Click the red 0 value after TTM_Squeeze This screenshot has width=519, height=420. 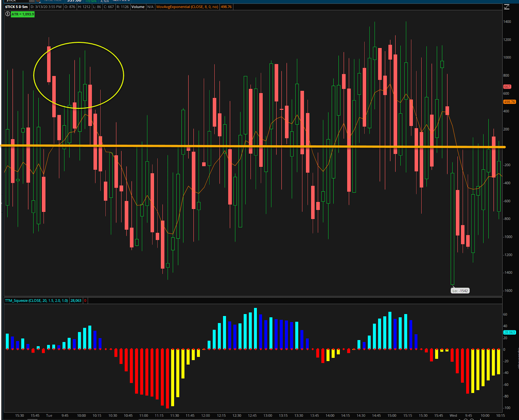[85, 301]
